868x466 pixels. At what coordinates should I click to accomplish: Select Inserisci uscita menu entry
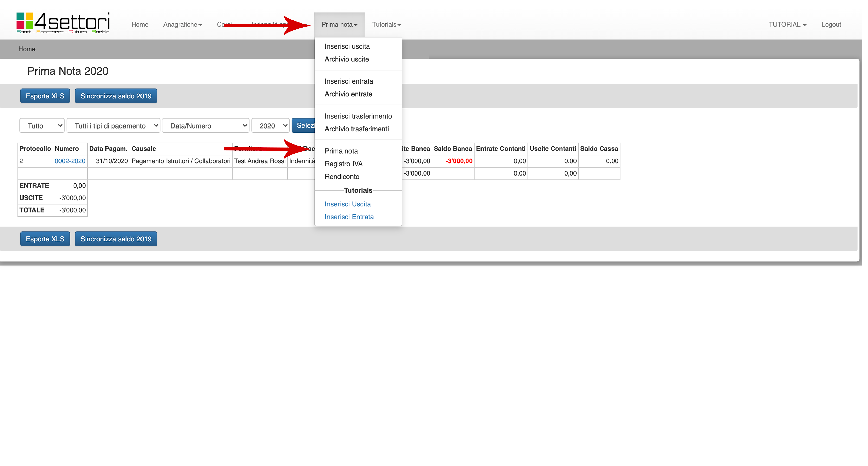pyautogui.click(x=347, y=46)
